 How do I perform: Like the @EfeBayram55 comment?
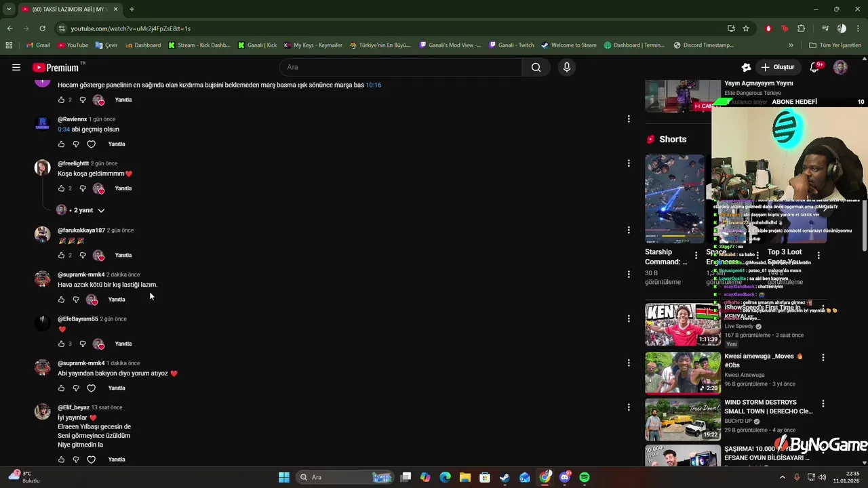pos(61,344)
